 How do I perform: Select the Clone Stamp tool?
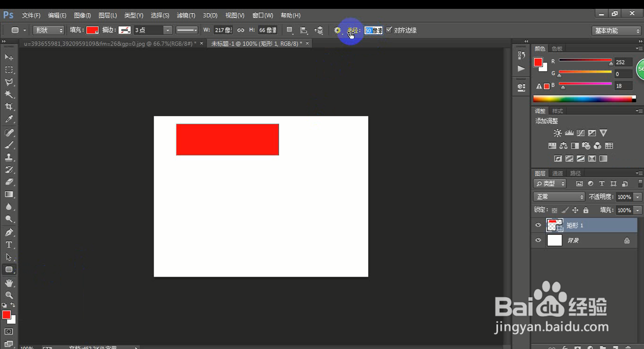(x=9, y=157)
